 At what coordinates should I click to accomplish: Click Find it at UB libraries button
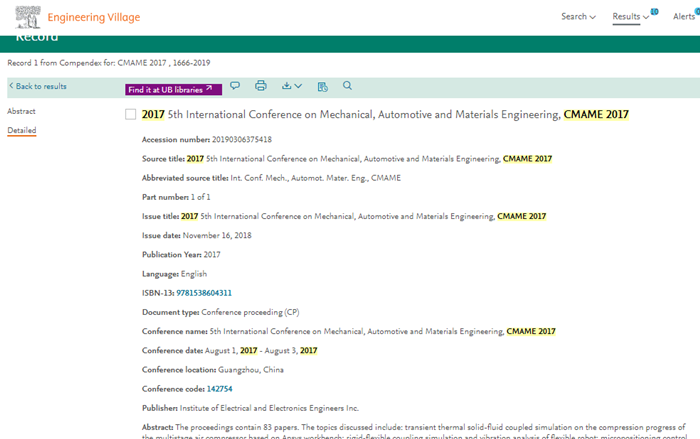pyautogui.click(x=173, y=89)
